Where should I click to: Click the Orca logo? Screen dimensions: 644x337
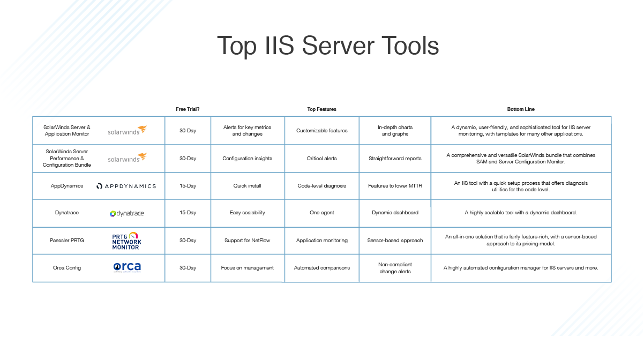[x=127, y=267]
